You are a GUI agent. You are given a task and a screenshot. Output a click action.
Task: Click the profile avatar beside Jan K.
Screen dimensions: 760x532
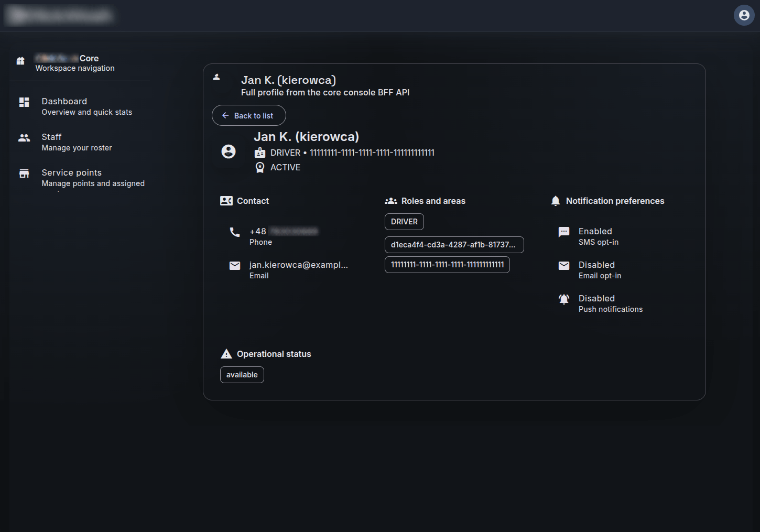(x=229, y=151)
